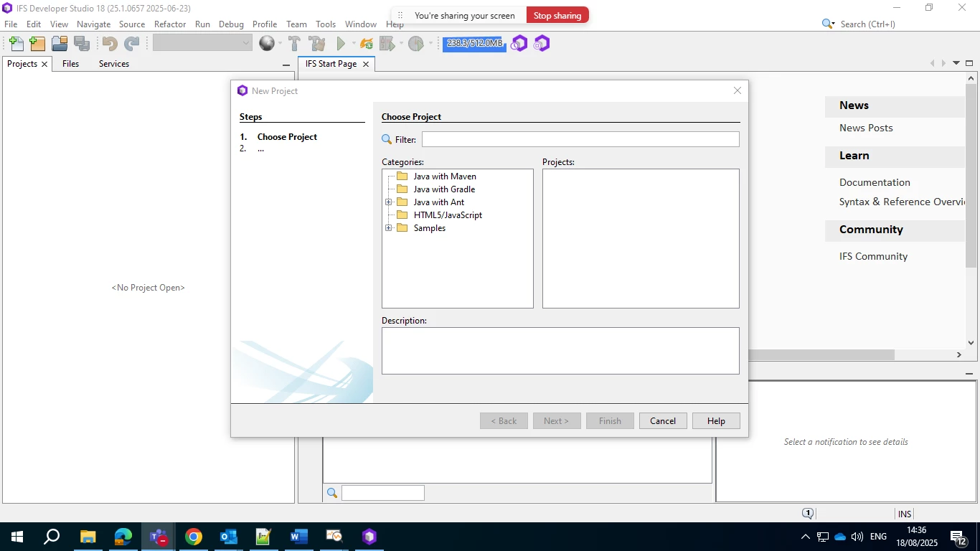
Task: Click the green Run Project icon
Action: (341, 44)
